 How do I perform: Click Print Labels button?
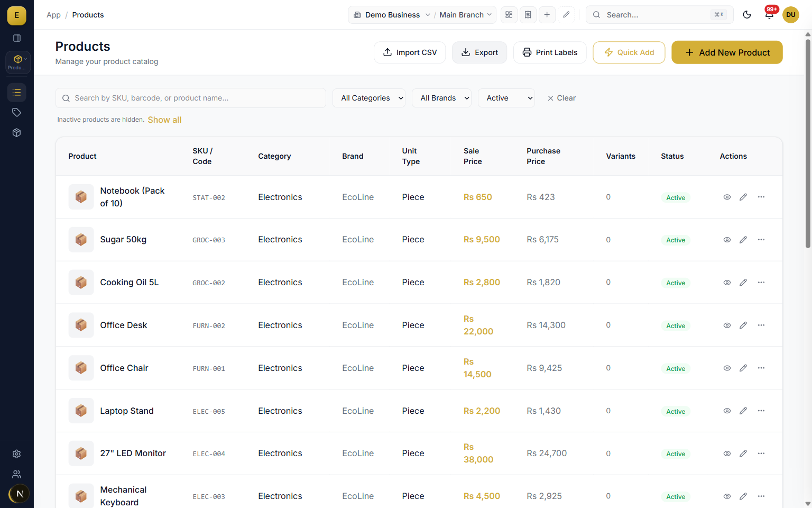tap(550, 52)
